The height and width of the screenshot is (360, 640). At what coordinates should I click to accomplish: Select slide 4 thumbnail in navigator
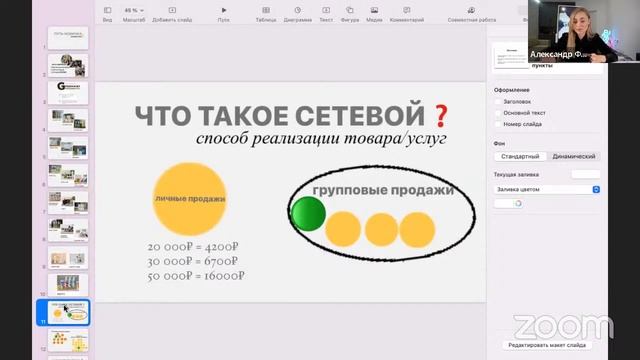(x=68, y=120)
